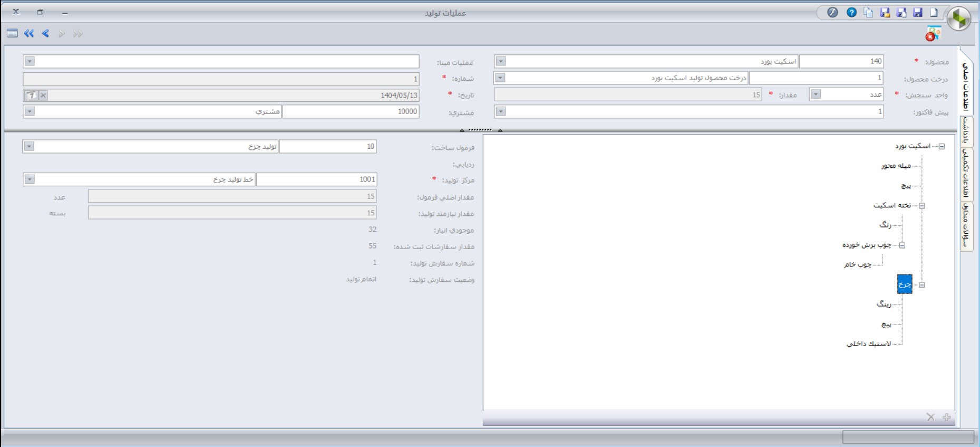Viewport: 980px width, 447px height.
Task: Open the فرمول ساخت dropdown arrow
Action: click(x=30, y=146)
